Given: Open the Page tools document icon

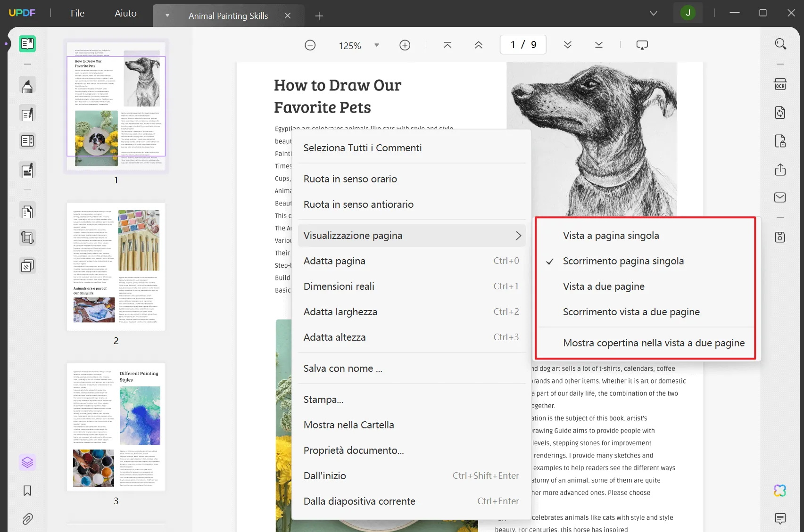Looking at the screenshot, I should [27, 211].
